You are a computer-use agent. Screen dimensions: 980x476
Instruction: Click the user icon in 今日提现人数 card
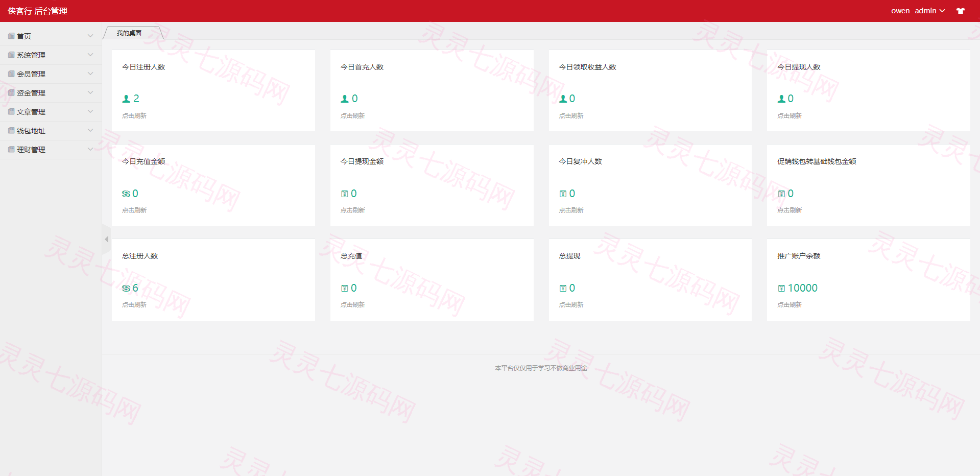coord(781,99)
